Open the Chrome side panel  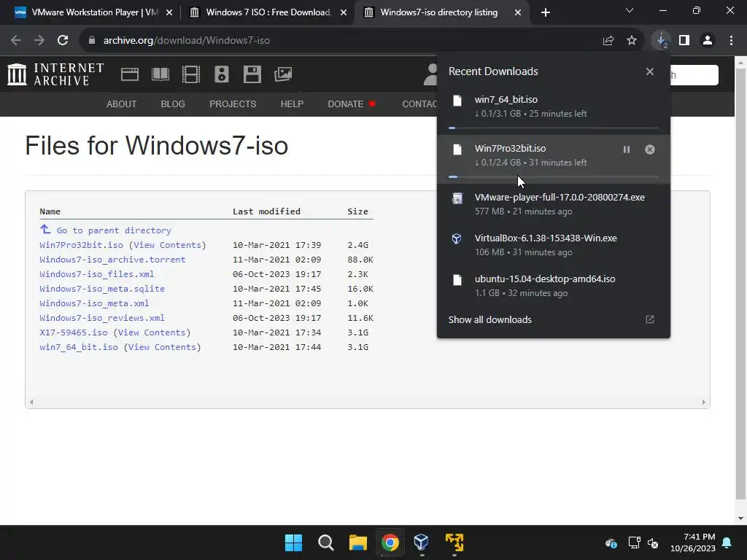pos(684,41)
